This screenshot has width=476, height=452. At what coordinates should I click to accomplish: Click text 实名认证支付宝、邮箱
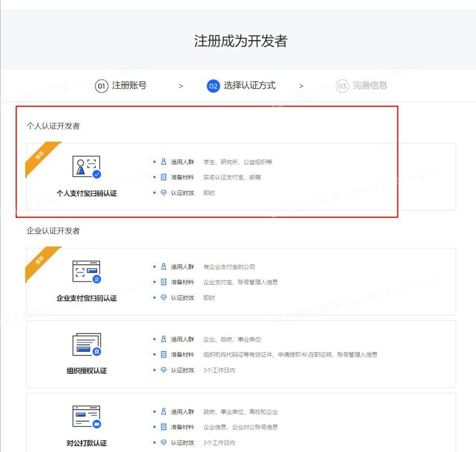[232, 178]
